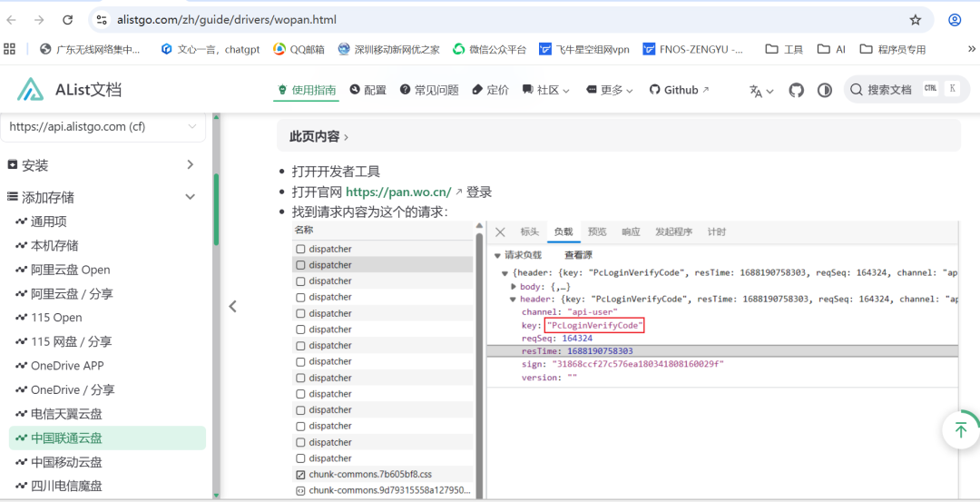Expand the 安装 sidebar section
The height and width of the screenshot is (502, 980).
[x=102, y=165]
